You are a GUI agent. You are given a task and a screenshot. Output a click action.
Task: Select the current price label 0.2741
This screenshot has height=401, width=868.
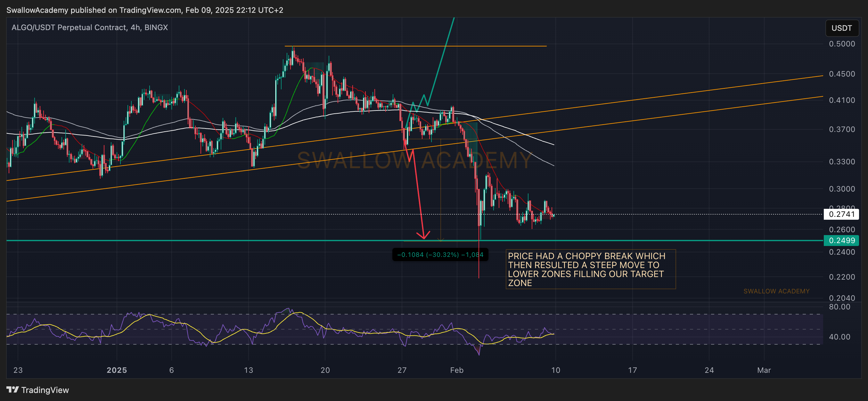tap(841, 214)
